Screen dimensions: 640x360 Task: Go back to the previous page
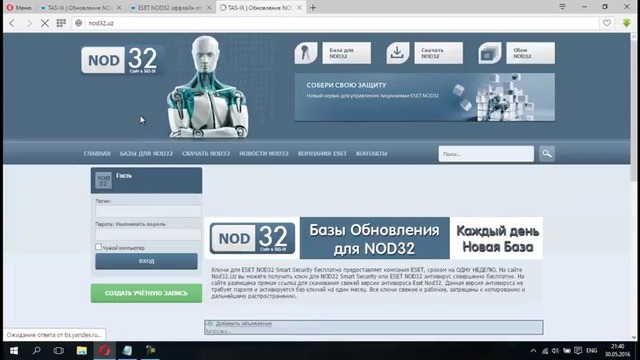coord(12,23)
